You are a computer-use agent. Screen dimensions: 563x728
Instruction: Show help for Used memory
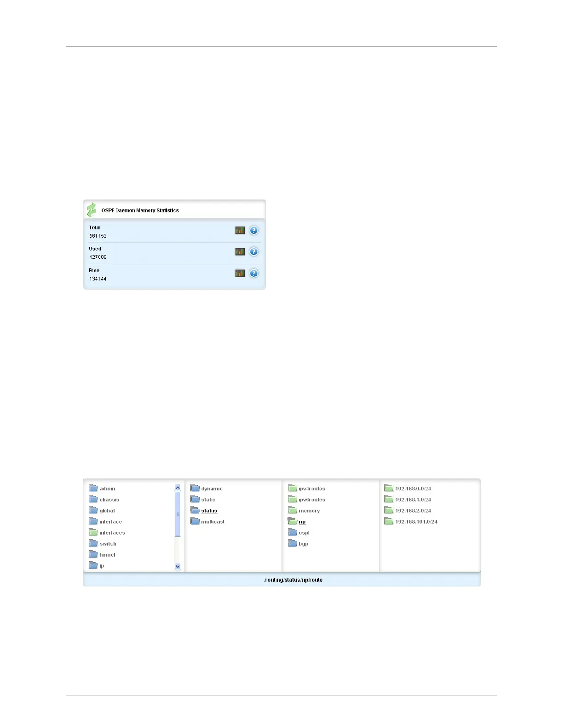click(x=253, y=251)
